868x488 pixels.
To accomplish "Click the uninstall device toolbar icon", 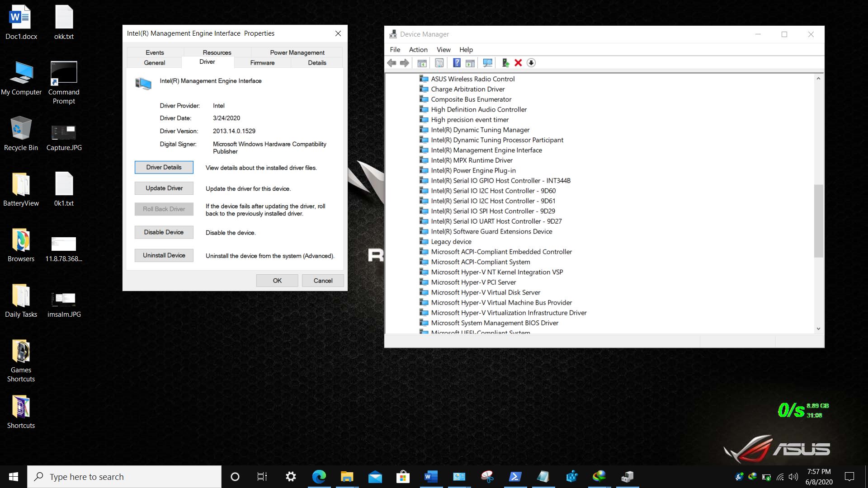I will coord(518,62).
